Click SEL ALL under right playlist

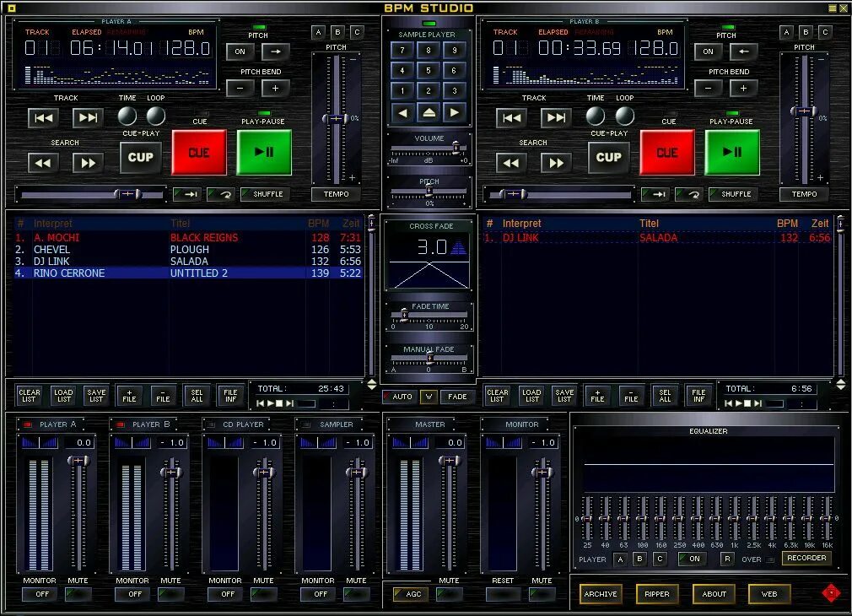665,395
